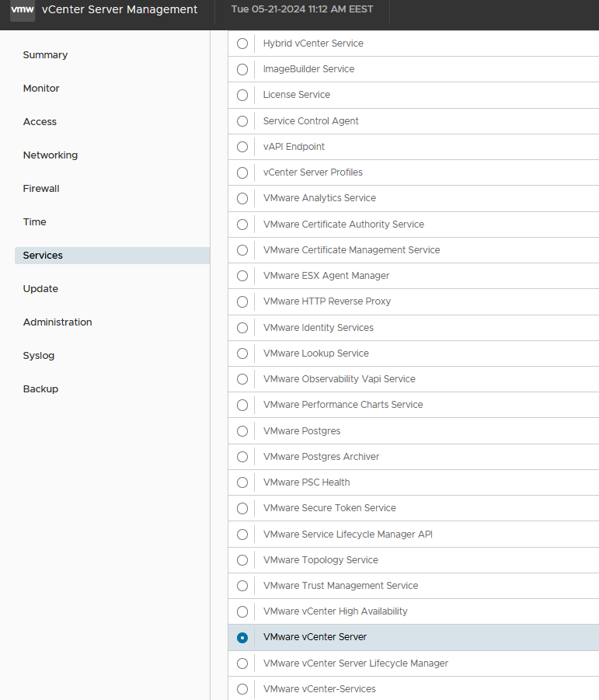Click the VMware Lookup Service row
Image resolution: width=599 pixels, height=700 pixels.
tap(414, 353)
